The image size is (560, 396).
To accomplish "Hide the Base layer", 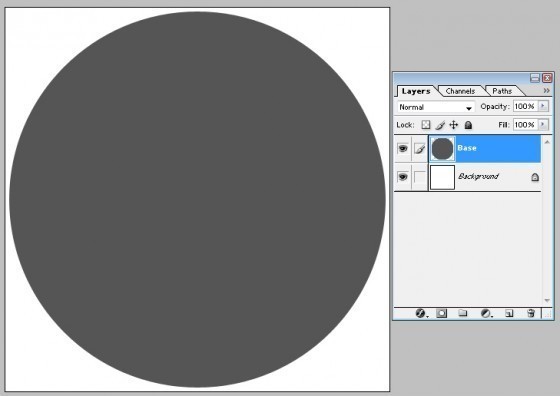I will point(403,148).
